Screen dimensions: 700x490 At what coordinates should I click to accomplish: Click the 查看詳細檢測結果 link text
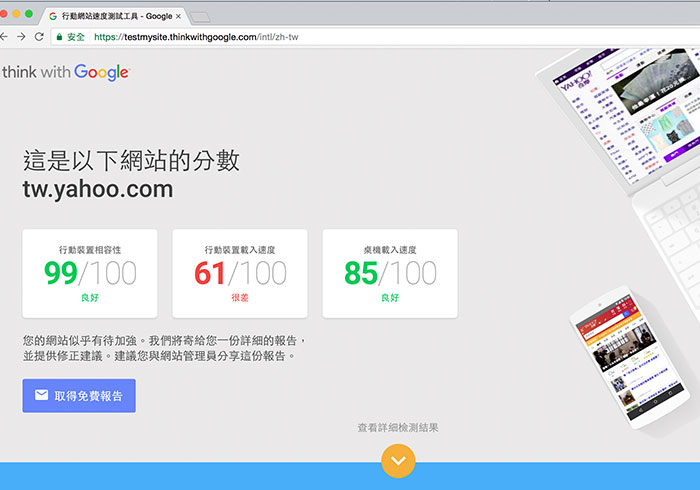pos(398,428)
